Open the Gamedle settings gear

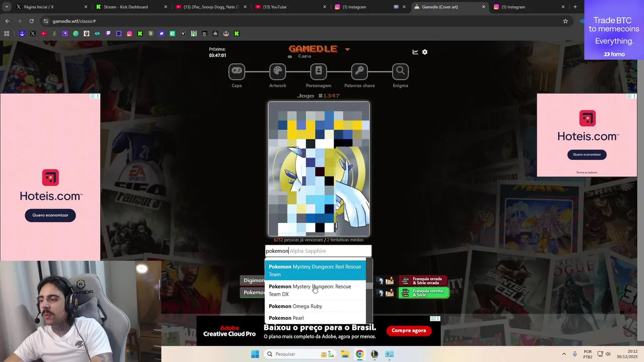click(x=425, y=52)
